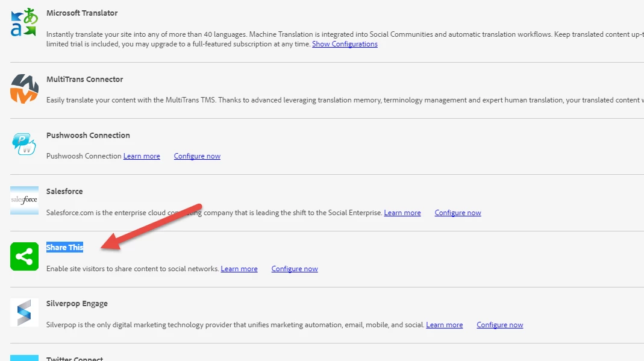Select the Microsoft Translator heading
This screenshot has height=361, width=644.
82,13
